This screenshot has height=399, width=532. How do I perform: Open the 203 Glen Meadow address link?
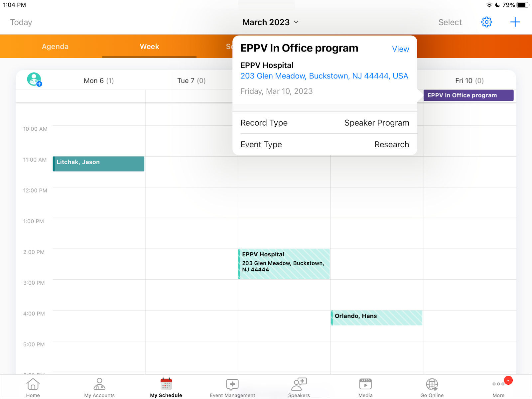324,76
